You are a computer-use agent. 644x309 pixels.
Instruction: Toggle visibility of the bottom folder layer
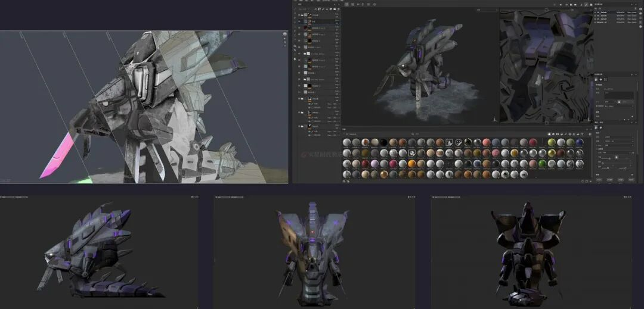pyautogui.click(x=299, y=126)
